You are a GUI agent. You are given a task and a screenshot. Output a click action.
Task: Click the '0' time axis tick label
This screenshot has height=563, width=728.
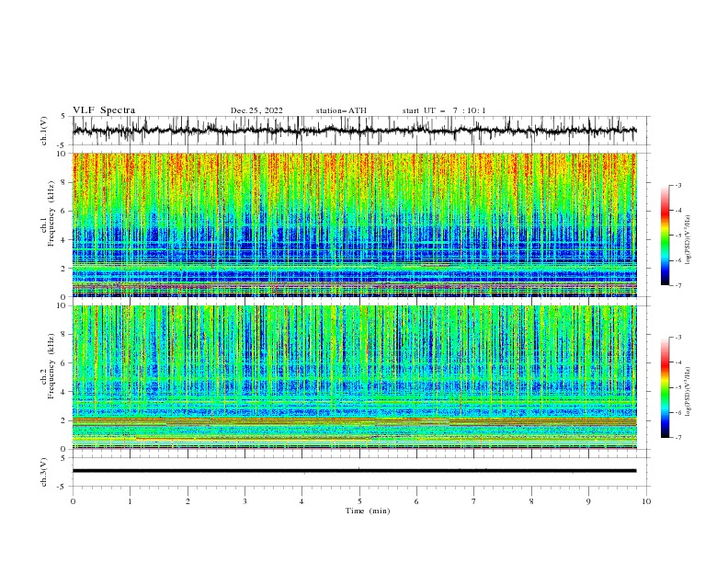[x=73, y=501]
